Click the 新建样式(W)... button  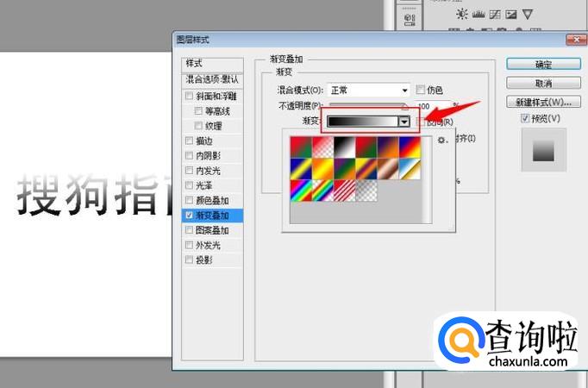[543, 102]
